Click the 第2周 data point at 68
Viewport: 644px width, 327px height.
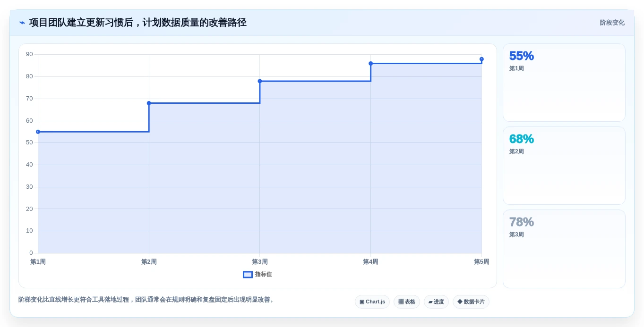click(x=149, y=103)
